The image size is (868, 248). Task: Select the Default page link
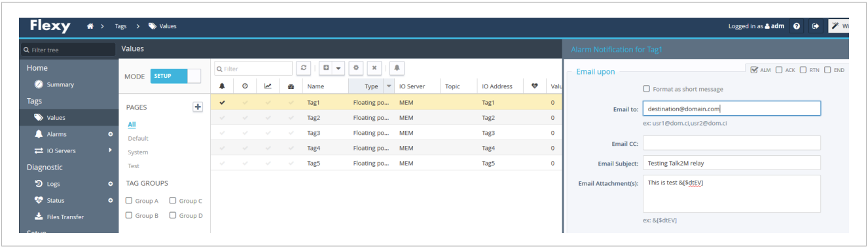[x=138, y=138]
